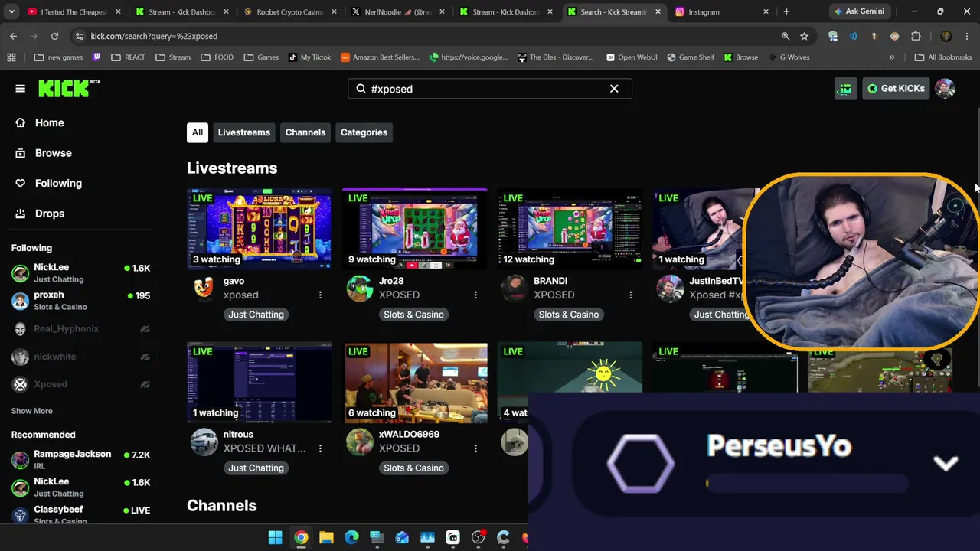The image size is (980, 551).
Task: Switch to the Channels filter tab
Action: (x=305, y=132)
